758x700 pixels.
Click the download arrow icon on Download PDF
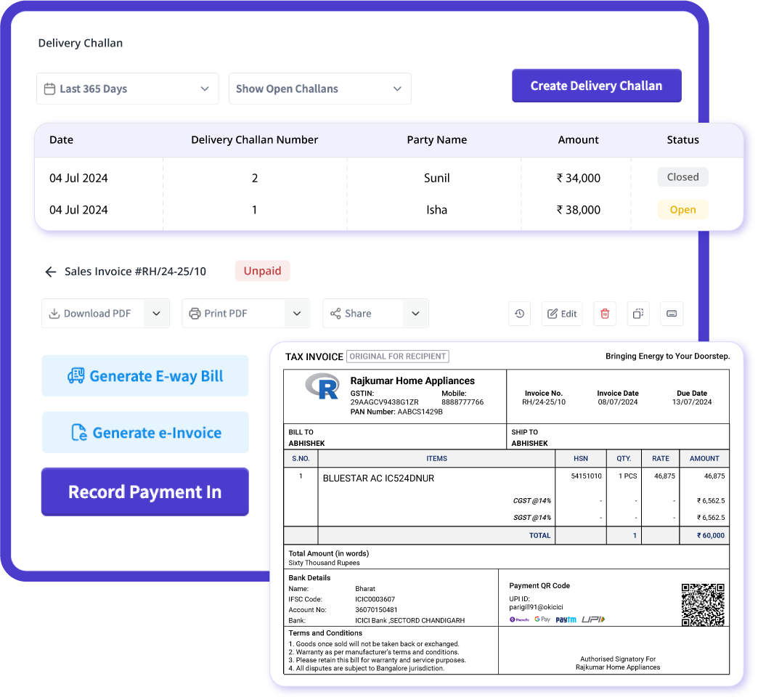(54, 313)
